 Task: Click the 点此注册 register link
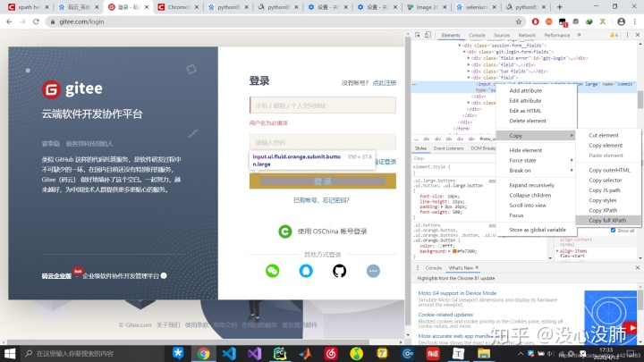pos(385,83)
